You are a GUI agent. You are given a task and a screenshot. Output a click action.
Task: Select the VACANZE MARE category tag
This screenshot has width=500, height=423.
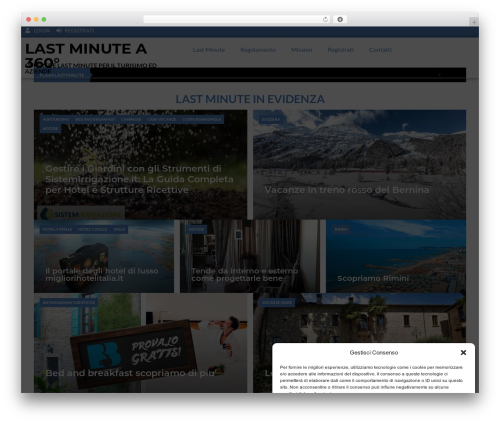[277, 302]
